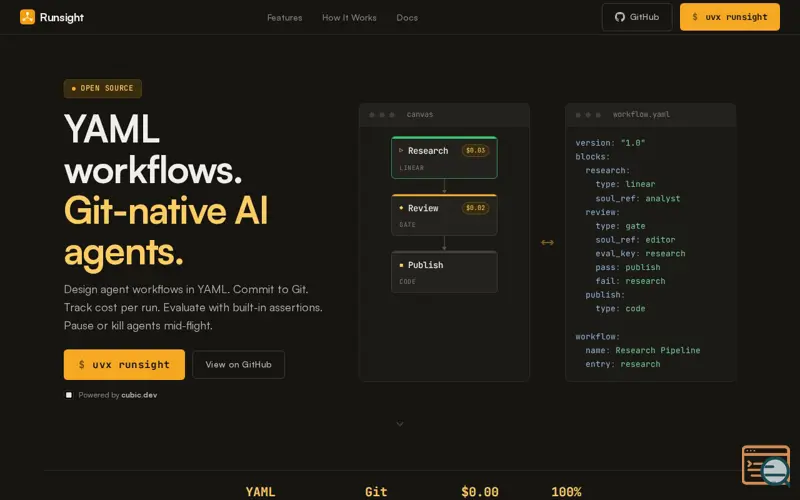Open the How It Works nav link
The width and height of the screenshot is (800, 500).
pos(349,17)
